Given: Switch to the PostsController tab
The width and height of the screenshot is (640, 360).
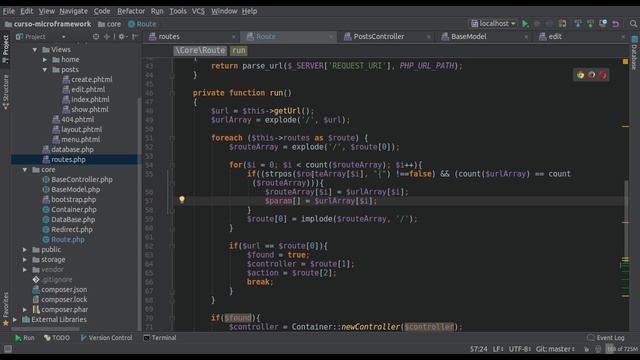Looking at the screenshot, I should tap(379, 37).
